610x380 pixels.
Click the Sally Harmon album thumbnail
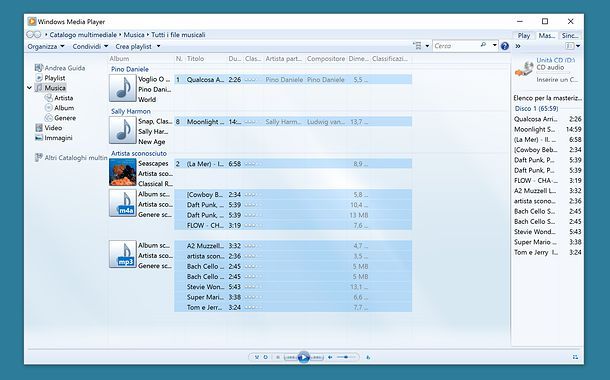pos(123,130)
